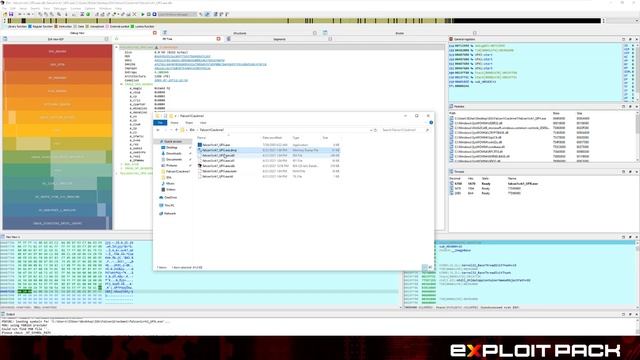Close the Threads panel

point(636,172)
